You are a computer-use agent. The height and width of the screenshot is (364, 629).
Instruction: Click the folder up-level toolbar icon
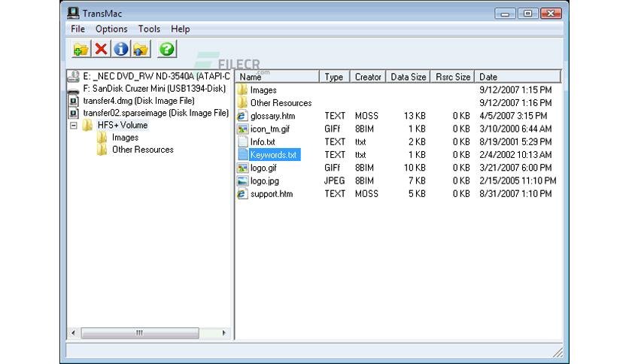click(141, 50)
